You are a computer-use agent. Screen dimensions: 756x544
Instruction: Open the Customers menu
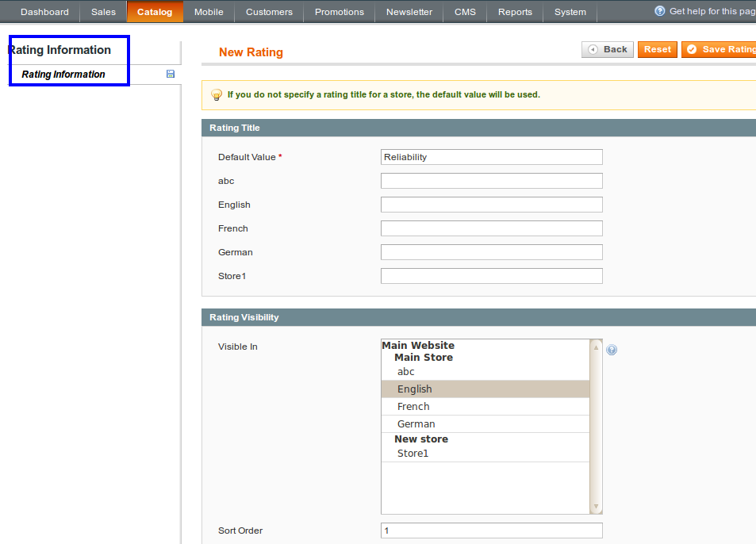(x=269, y=12)
